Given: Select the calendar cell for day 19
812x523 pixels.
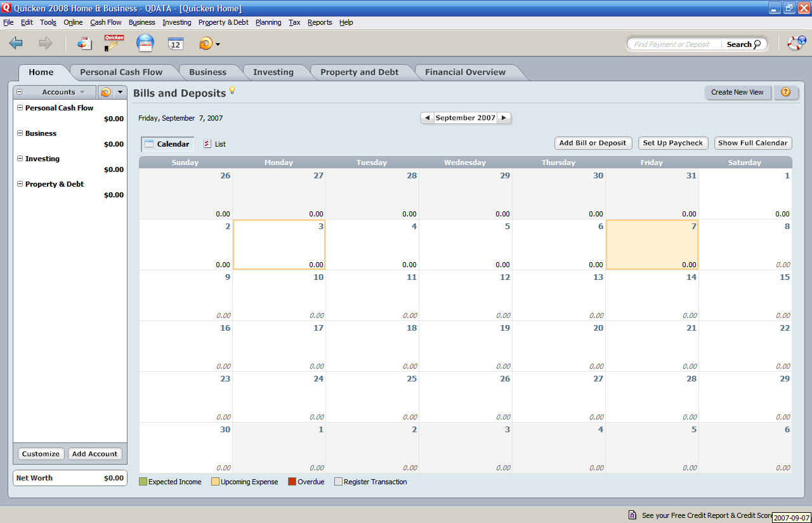Looking at the screenshot, I should point(466,347).
